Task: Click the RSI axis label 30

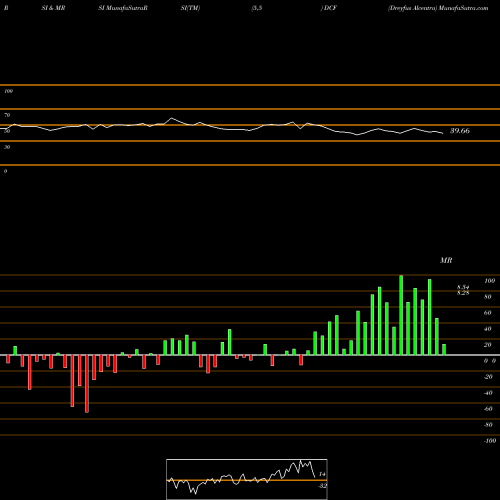Action: (7, 147)
